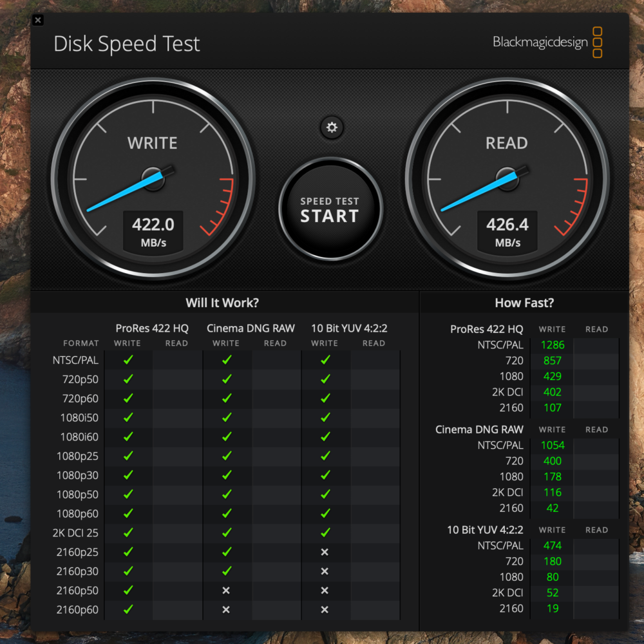Click the "Will It Work?" panel heading
This screenshot has height=644, width=644.
pyautogui.click(x=222, y=303)
